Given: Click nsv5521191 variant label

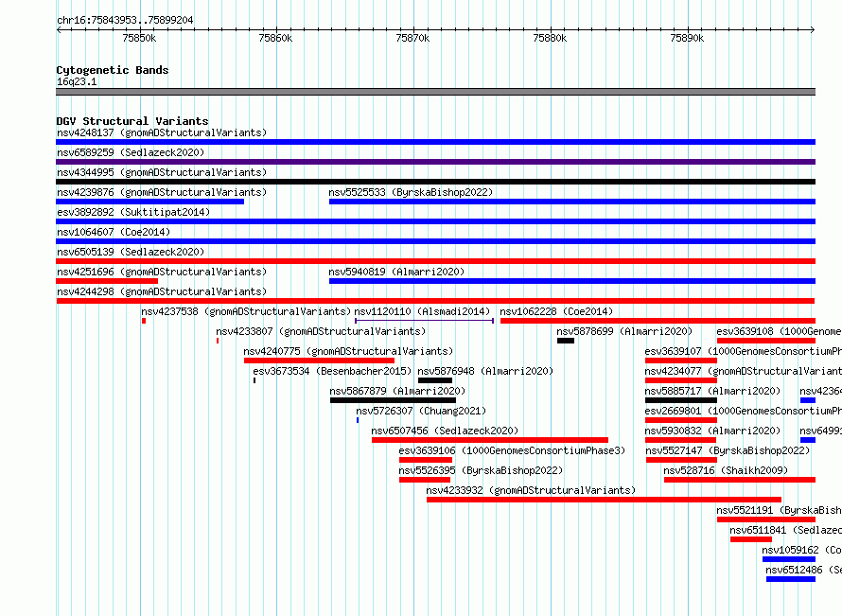Looking at the screenshot, I should coord(780,510).
